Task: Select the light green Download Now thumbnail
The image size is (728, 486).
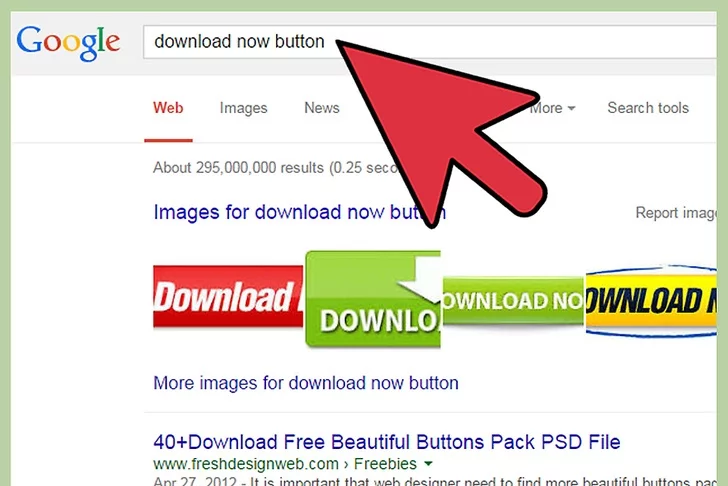Action: tap(512, 301)
